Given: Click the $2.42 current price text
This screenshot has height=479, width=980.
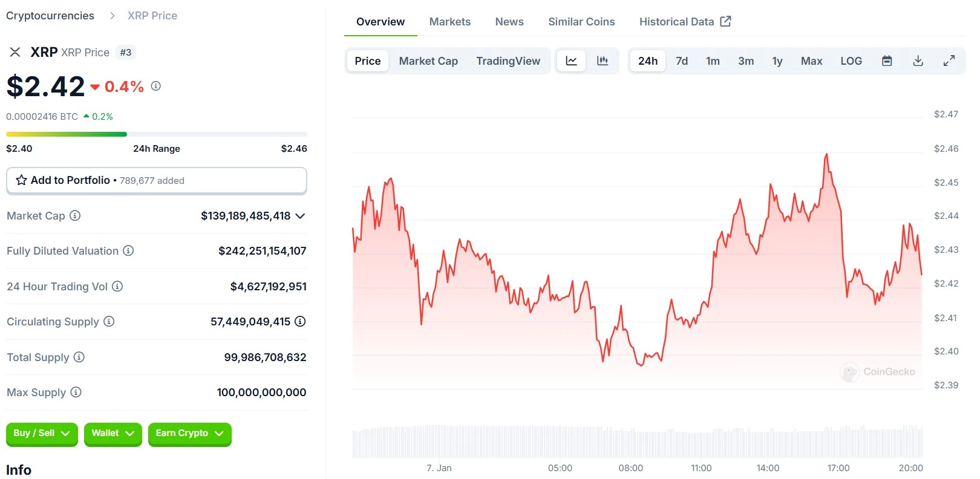Looking at the screenshot, I should [46, 86].
